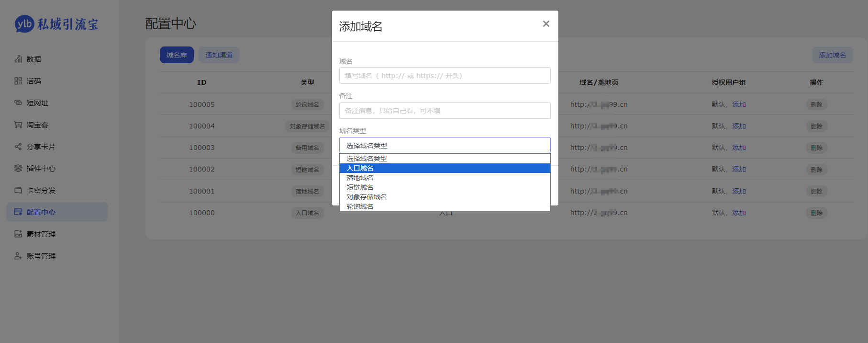Click 添加 link in row 100001

point(739,191)
